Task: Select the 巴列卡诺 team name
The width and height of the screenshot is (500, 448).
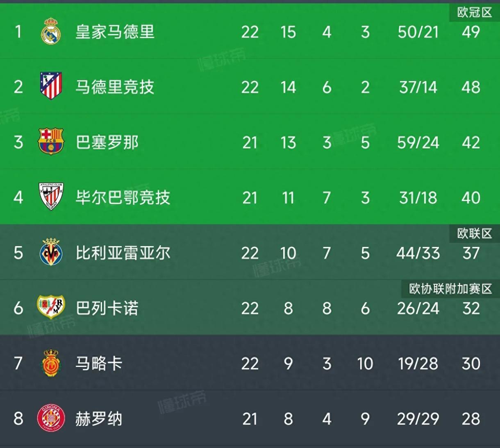Action: (x=107, y=308)
